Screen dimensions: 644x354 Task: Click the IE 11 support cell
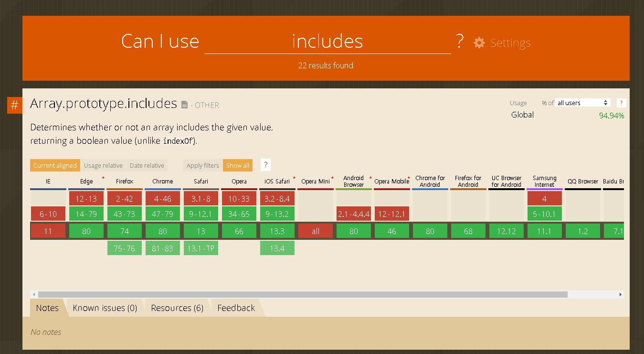pyautogui.click(x=48, y=231)
